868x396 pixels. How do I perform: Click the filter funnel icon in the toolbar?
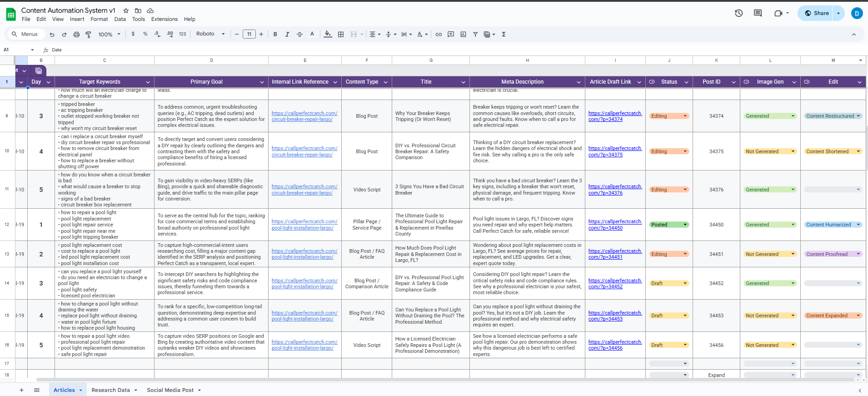point(475,34)
